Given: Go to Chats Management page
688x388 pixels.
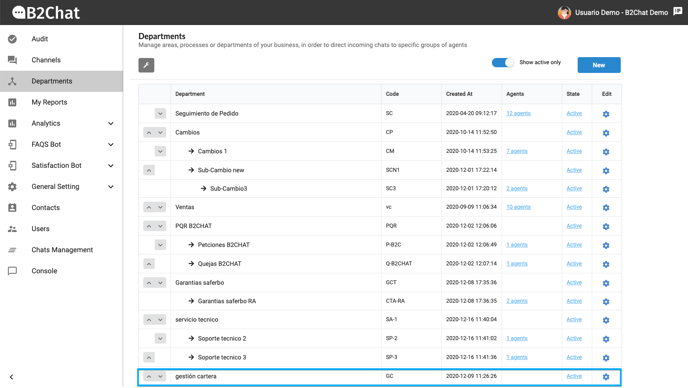Looking at the screenshot, I should pos(62,249).
